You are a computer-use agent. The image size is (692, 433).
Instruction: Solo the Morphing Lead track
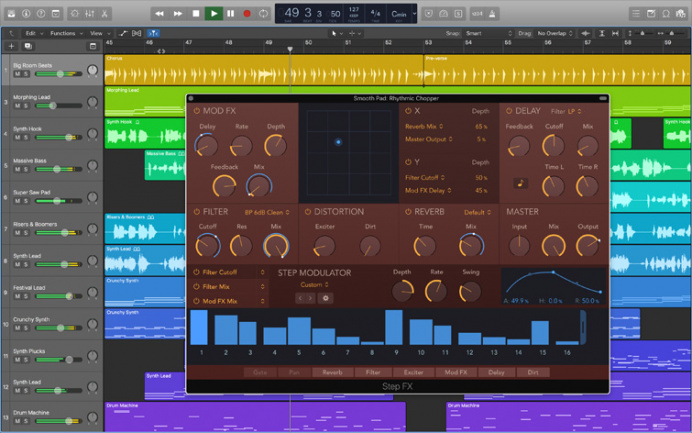(26, 105)
